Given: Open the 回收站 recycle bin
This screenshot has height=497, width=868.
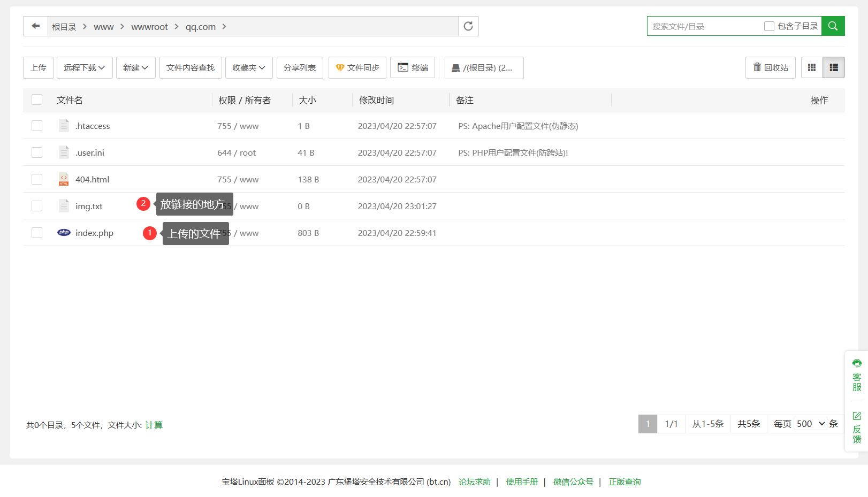Looking at the screenshot, I should pyautogui.click(x=771, y=67).
